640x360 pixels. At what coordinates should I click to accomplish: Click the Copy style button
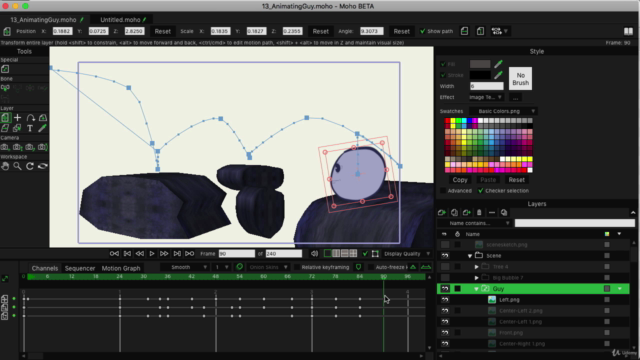tap(460, 180)
